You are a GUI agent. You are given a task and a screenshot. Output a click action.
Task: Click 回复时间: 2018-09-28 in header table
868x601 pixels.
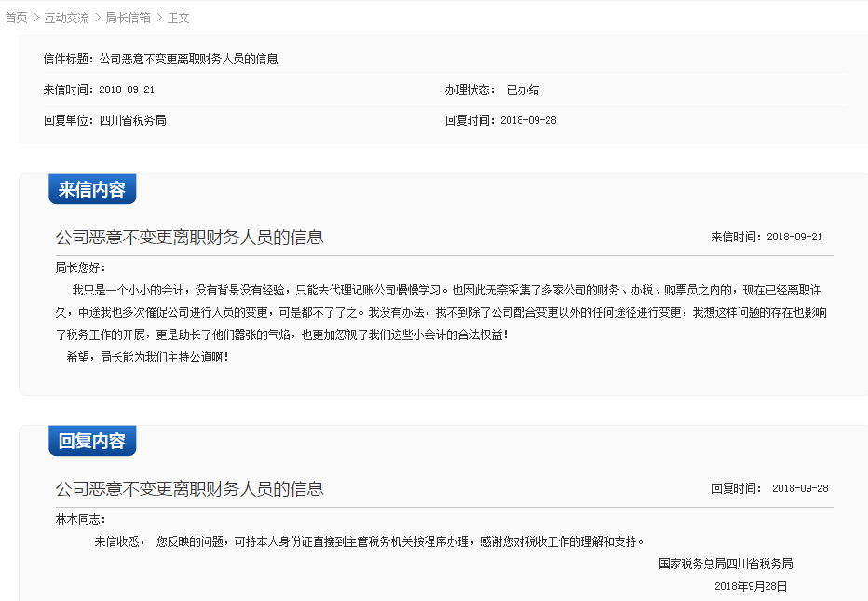tap(500, 120)
